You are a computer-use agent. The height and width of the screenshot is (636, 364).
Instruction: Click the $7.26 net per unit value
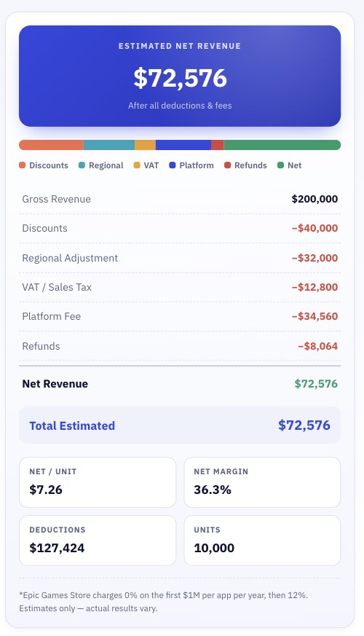point(46,490)
